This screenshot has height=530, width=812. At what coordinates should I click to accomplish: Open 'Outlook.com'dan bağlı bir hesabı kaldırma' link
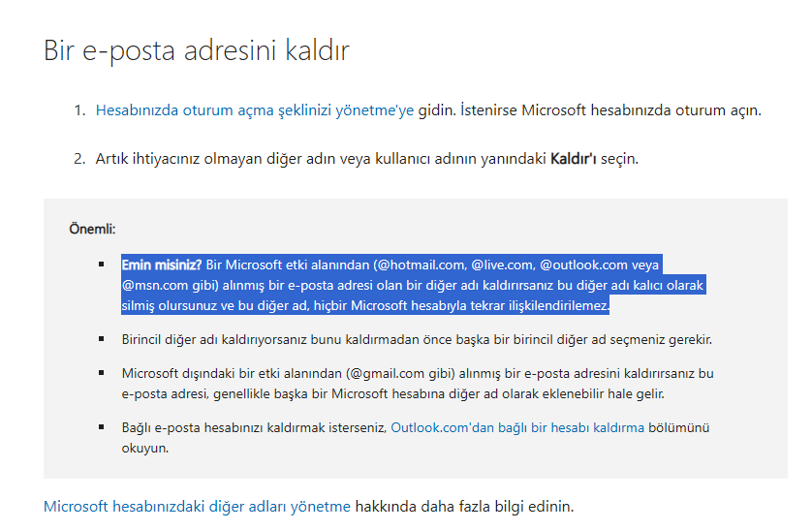(x=517, y=427)
